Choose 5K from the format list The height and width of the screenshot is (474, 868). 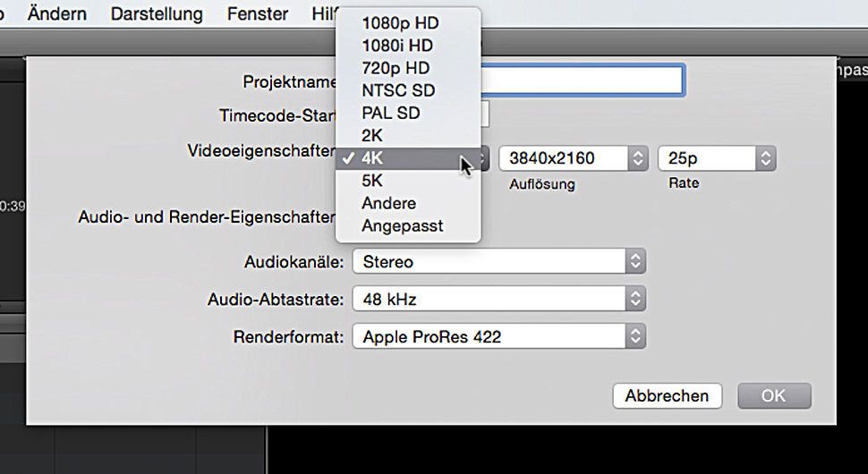(373, 182)
